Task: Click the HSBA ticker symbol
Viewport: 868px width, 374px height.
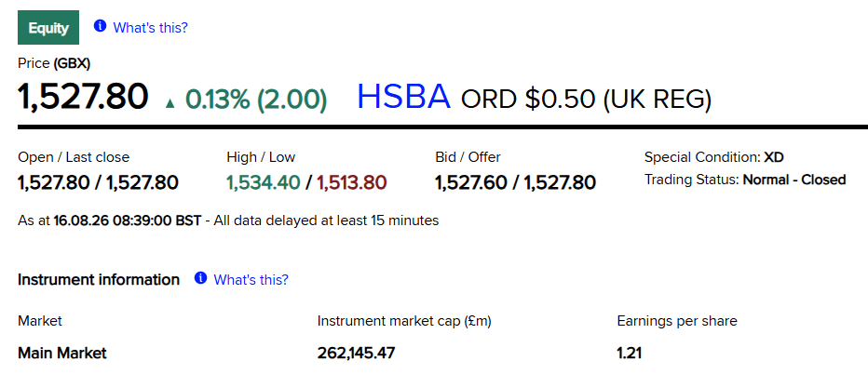Action: click(x=403, y=96)
